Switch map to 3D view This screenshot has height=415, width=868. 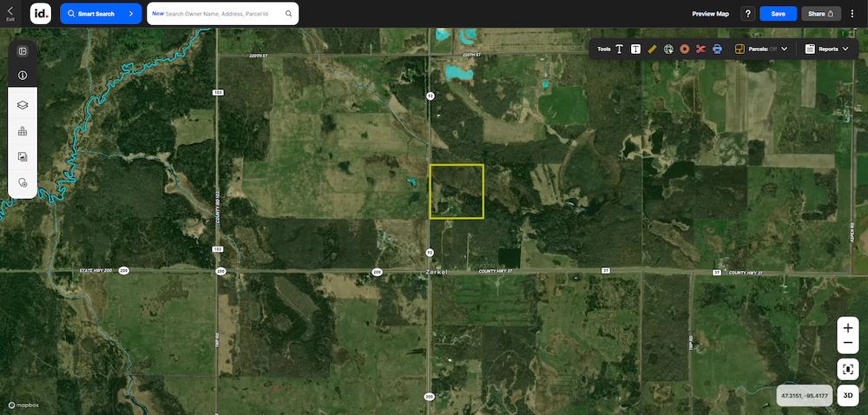tap(848, 395)
